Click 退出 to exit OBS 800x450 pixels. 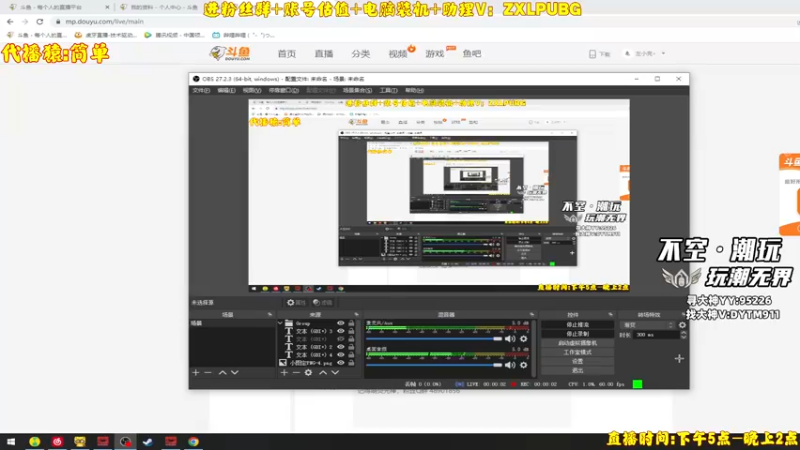pyautogui.click(x=578, y=370)
